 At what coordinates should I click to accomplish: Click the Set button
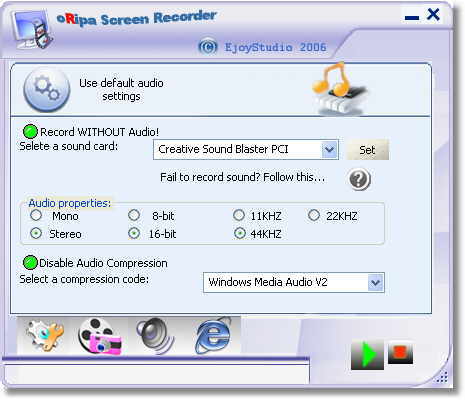coord(367,150)
